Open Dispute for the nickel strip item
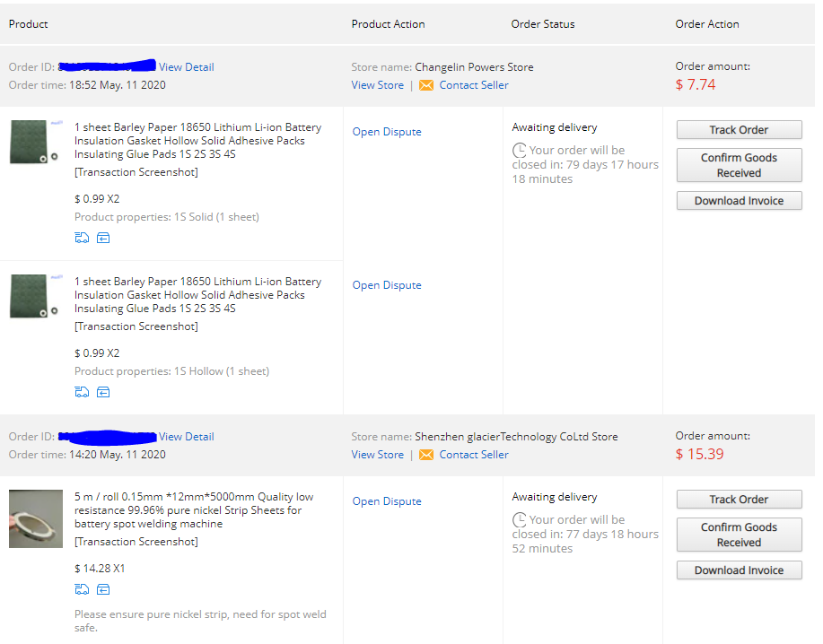The height and width of the screenshot is (644, 823). click(x=387, y=501)
